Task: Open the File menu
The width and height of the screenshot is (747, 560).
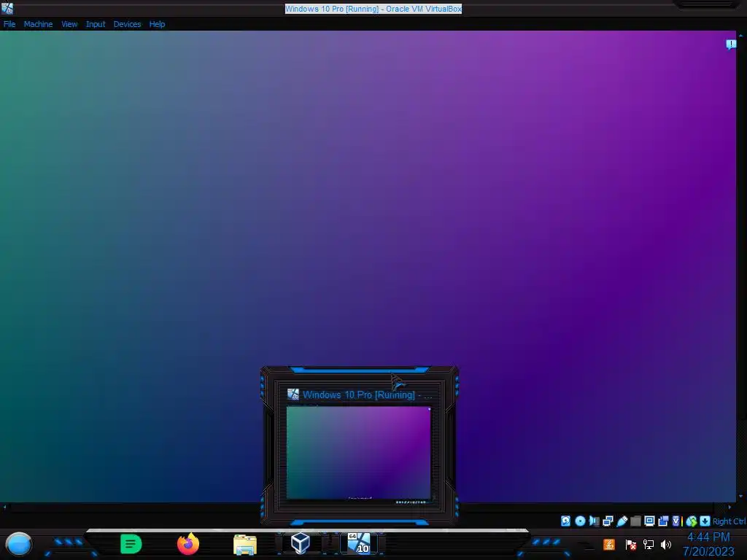Action: (9, 24)
